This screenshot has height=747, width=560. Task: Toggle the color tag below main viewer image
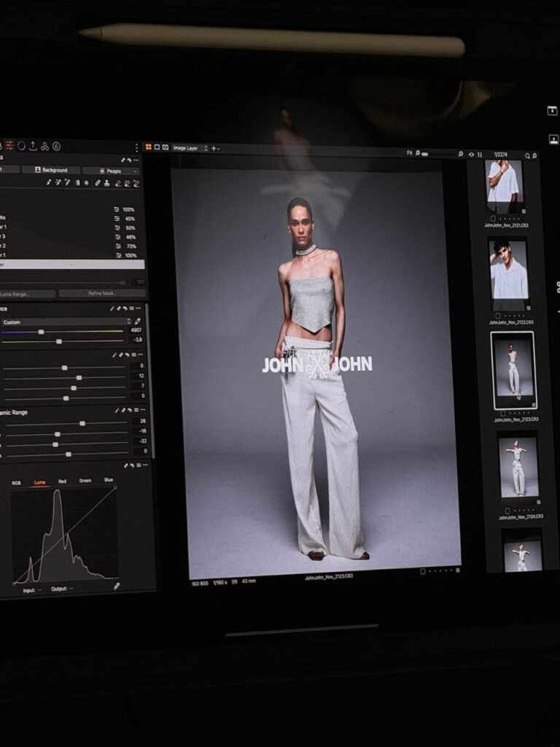coord(458,570)
